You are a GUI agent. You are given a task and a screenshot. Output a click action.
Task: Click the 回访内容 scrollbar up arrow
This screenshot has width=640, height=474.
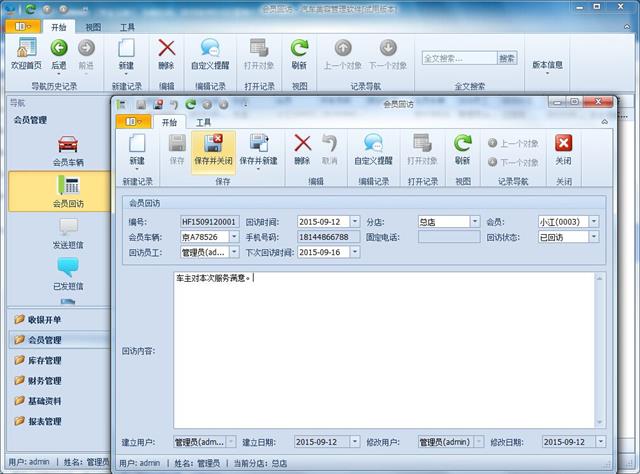coord(600,278)
